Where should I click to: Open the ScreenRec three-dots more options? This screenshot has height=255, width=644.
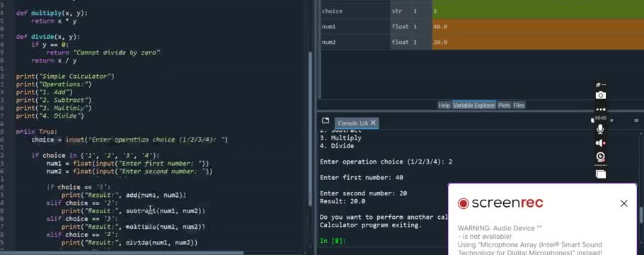[600, 109]
